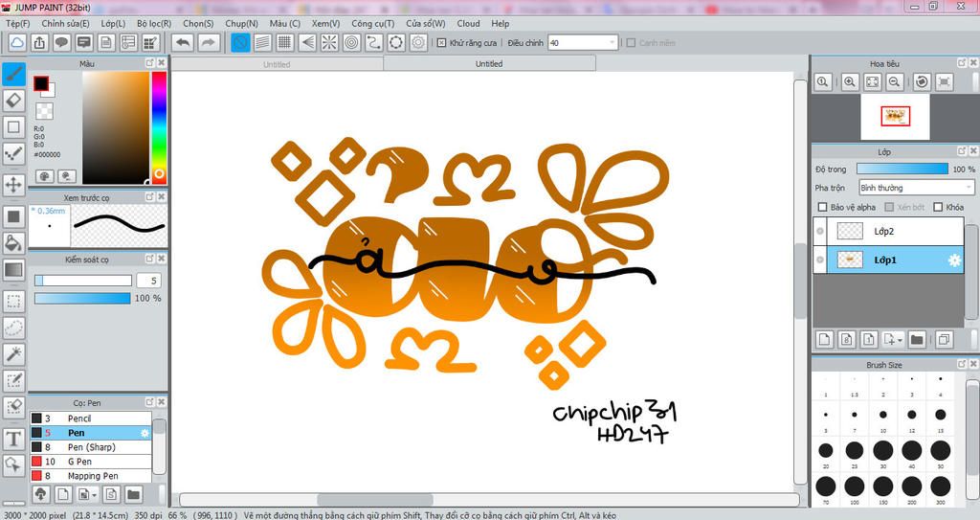The height and width of the screenshot is (520, 980).
Task: Select the Text tool
Action: click(13, 439)
